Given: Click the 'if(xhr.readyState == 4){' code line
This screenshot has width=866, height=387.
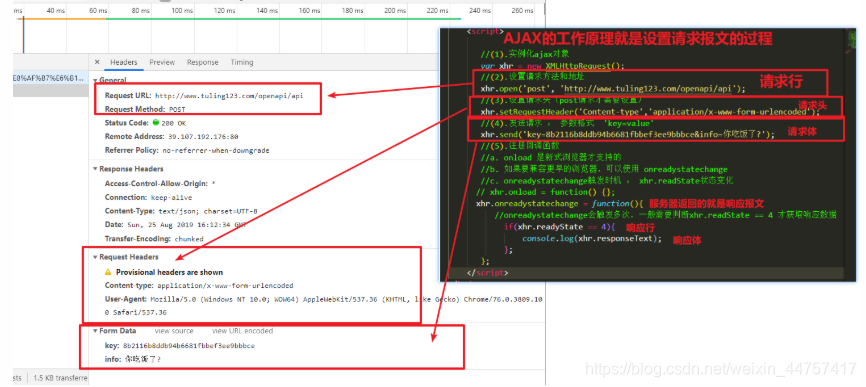Looking at the screenshot, I should (x=559, y=227).
